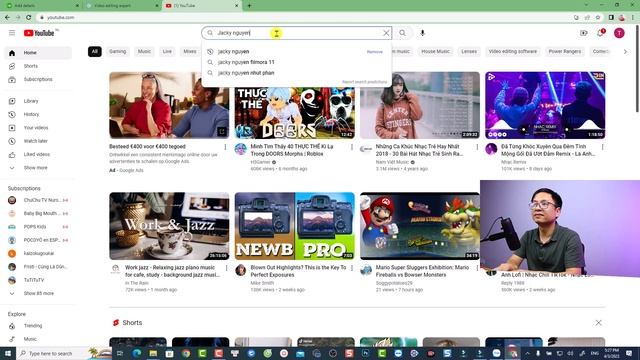Select suggestion 'jacky nguyen filmora 11'
Image resolution: width=640 pixels, height=360 pixels.
point(246,62)
